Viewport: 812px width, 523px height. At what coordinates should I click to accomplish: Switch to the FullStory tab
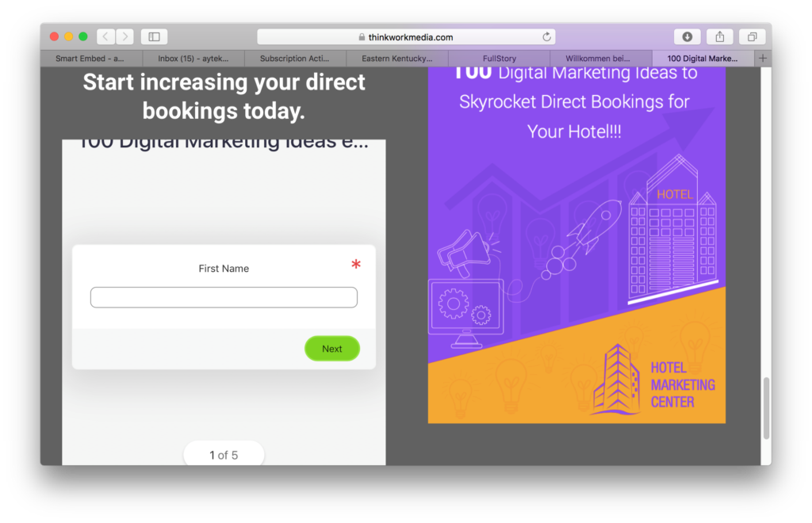(499, 59)
